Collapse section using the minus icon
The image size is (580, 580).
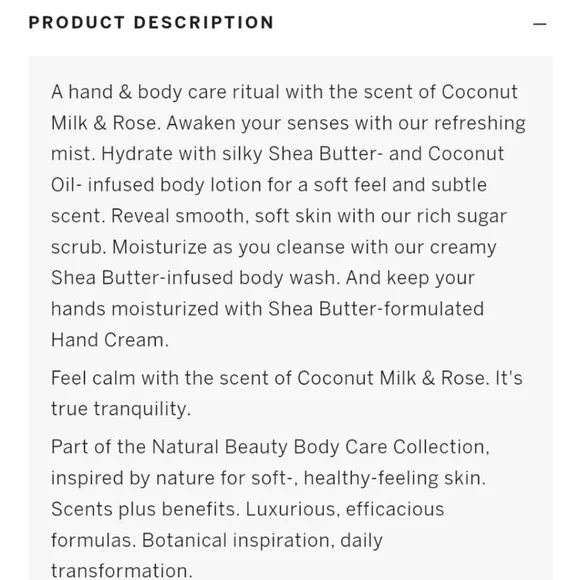(x=540, y=24)
